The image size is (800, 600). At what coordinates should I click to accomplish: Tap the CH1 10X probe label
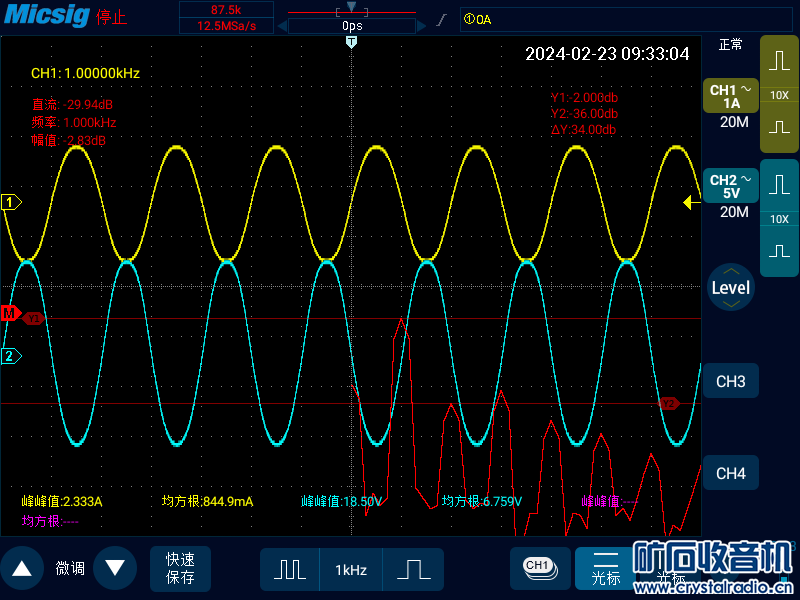[779, 95]
